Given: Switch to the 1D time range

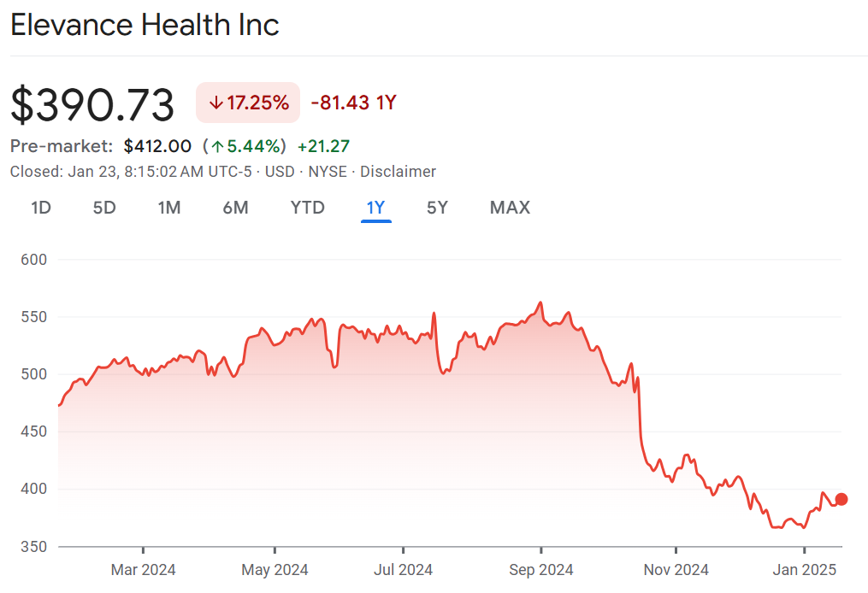Looking at the screenshot, I should tap(41, 208).
